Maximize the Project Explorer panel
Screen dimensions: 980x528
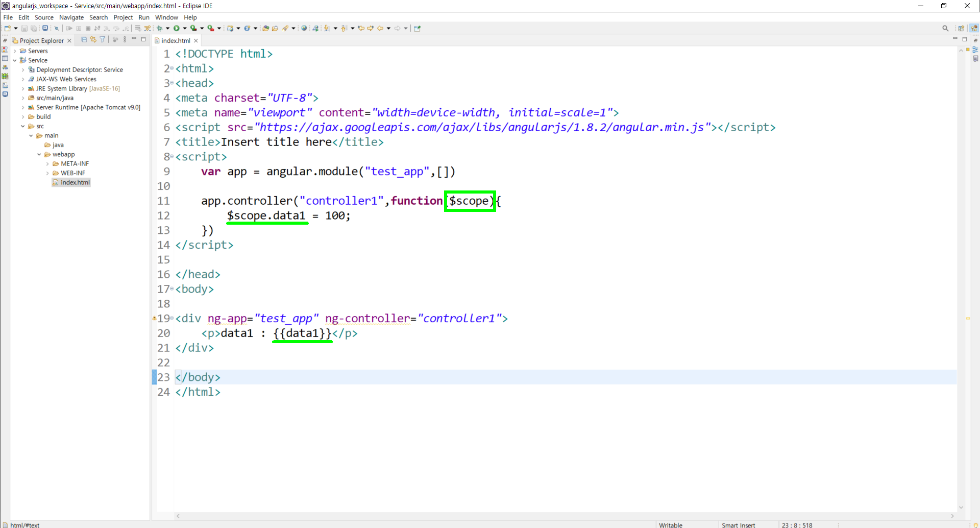click(x=143, y=39)
